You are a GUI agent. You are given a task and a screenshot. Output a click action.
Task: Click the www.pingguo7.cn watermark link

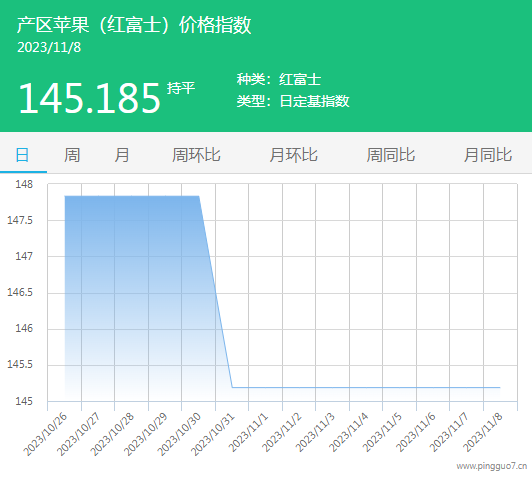tap(492, 466)
